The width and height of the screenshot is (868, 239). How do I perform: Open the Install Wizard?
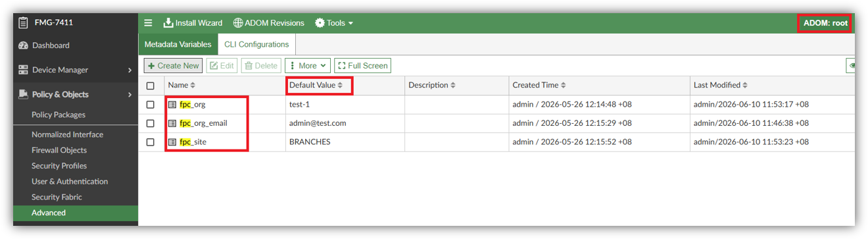click(x=193, y=23)
